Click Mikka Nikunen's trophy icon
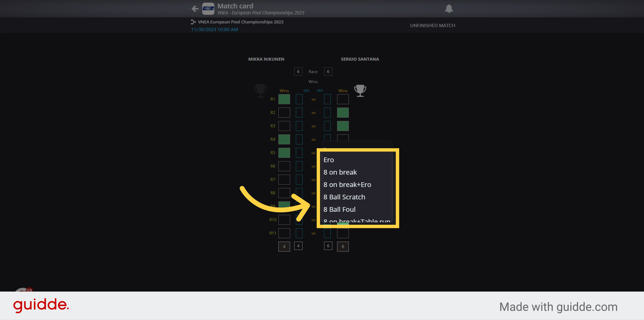Viewport: 644px width, 320px height. tap(260, 90)
